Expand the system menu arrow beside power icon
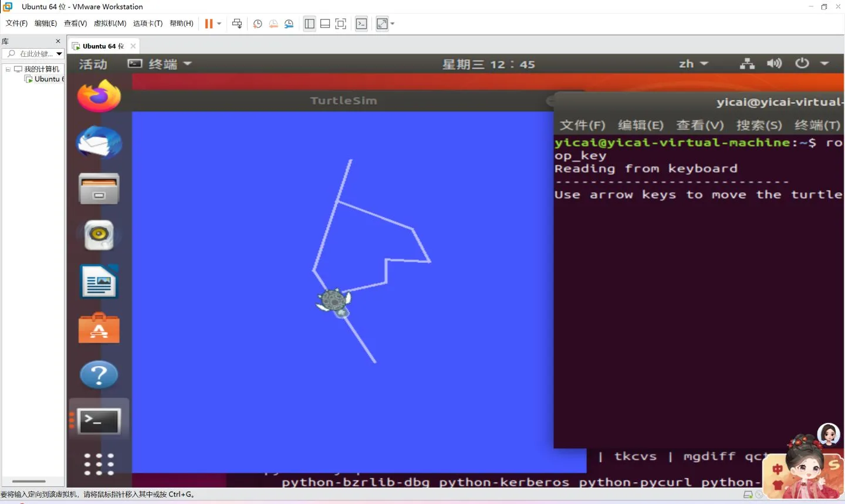 pyautogui.click(x=824, y=63)
